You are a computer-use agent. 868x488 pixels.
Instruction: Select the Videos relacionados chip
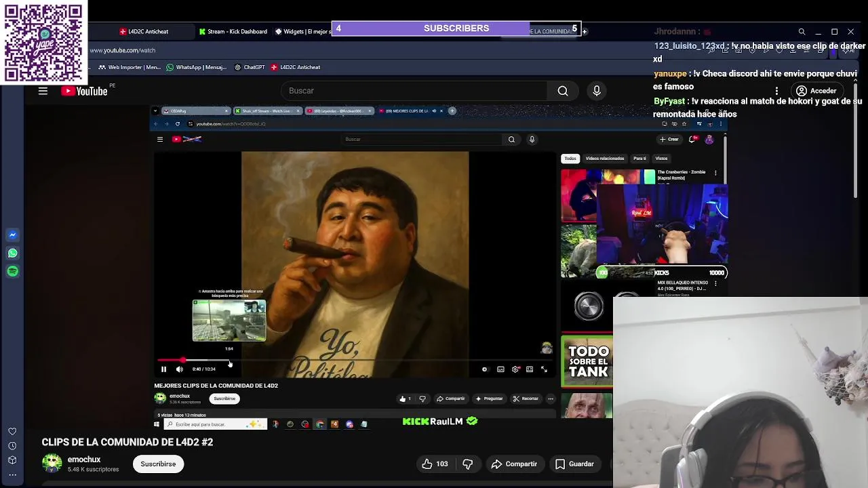[605, 159]
